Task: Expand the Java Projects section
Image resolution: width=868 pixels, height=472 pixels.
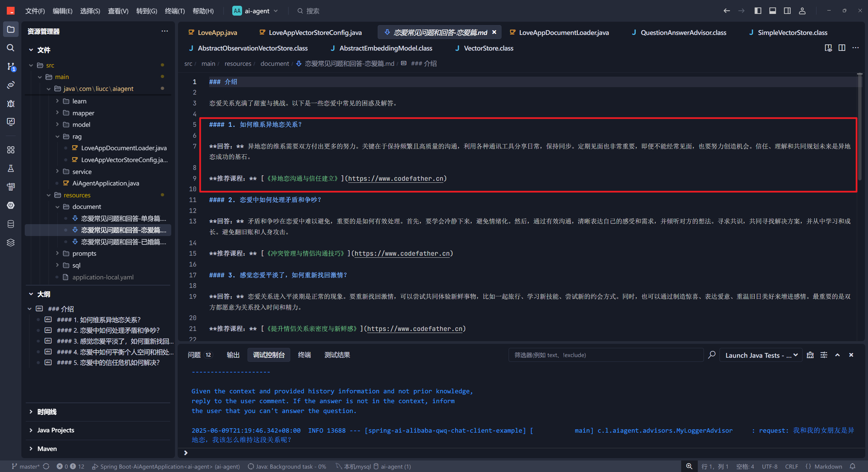Action: [x=56, y=430]
